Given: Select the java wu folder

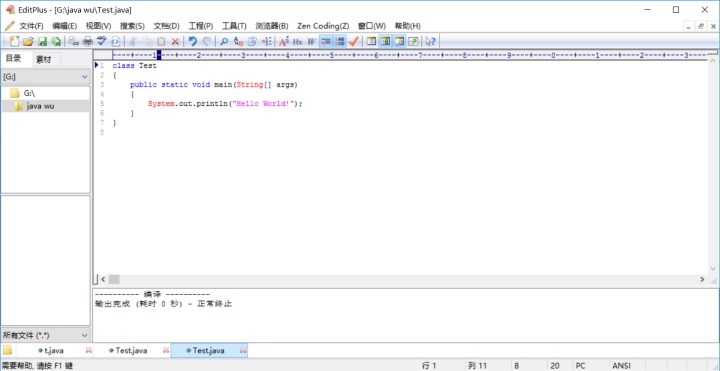Looking at the screenshot, I should tap(45, 107).
